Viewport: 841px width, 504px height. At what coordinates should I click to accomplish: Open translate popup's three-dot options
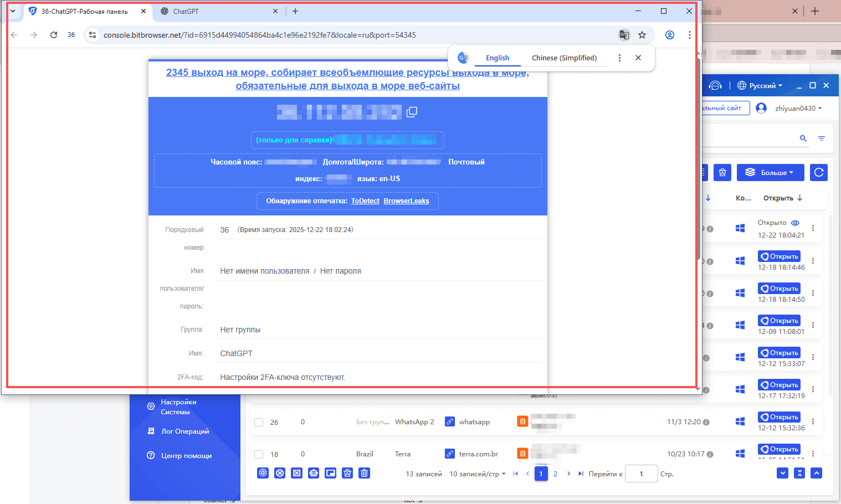point(619,58)
